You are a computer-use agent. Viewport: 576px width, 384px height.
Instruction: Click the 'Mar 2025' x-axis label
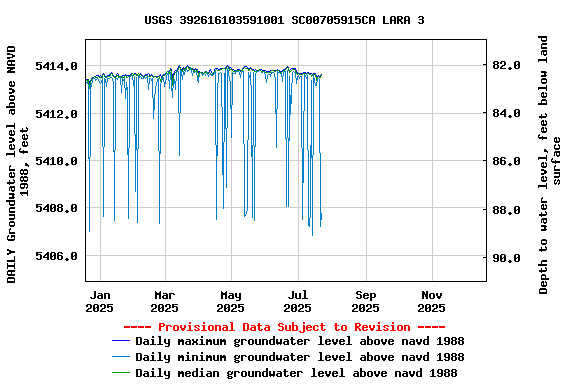point(165,302)
